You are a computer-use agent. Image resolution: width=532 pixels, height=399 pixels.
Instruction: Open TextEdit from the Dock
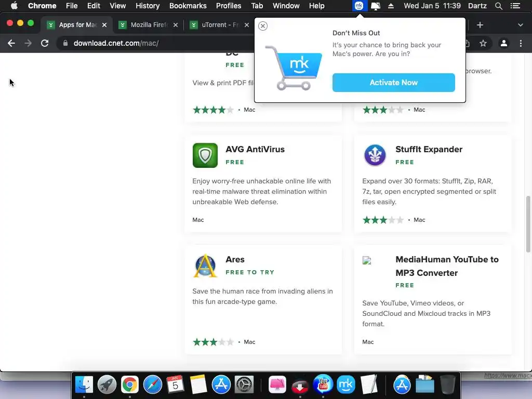coord(369,385)
